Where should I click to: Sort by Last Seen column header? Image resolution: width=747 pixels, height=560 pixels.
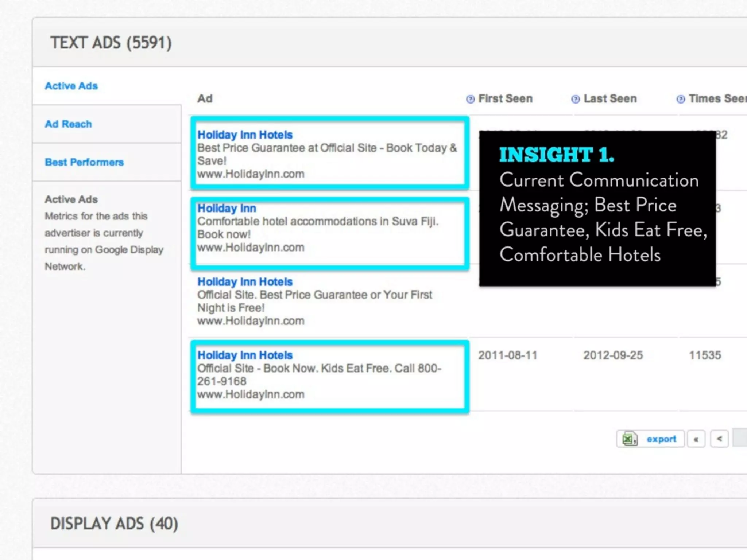pyautogui.click(x=610, y=99)
